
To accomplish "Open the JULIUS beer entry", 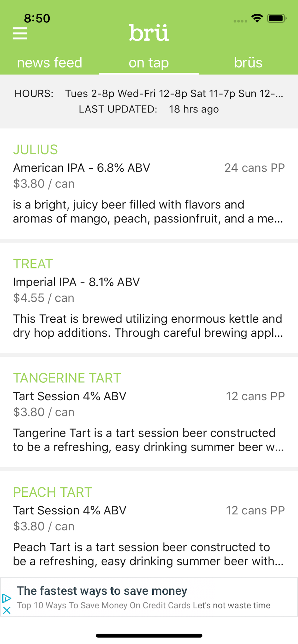I will click(x=149, y=184).
